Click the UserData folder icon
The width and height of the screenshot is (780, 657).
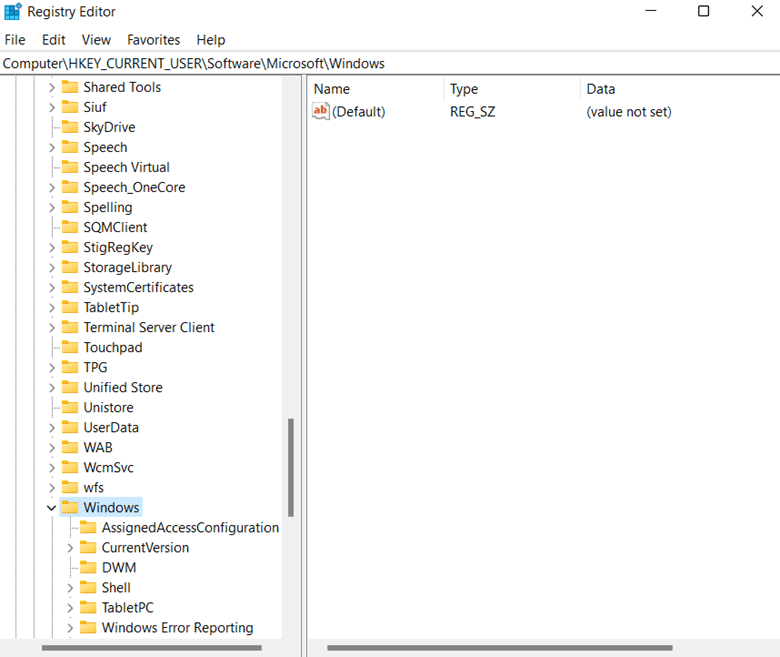pos(70,427)
